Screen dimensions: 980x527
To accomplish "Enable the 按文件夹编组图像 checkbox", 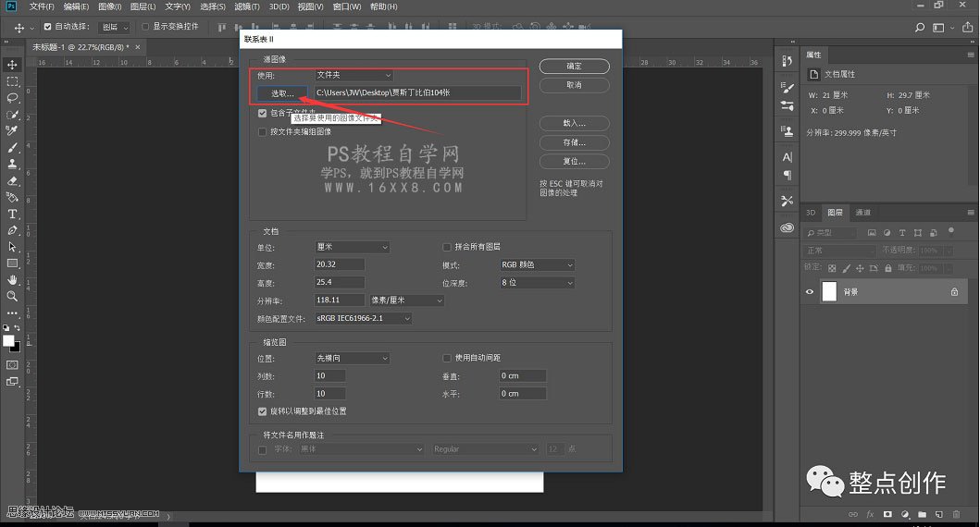I will [x=263, y=131].
